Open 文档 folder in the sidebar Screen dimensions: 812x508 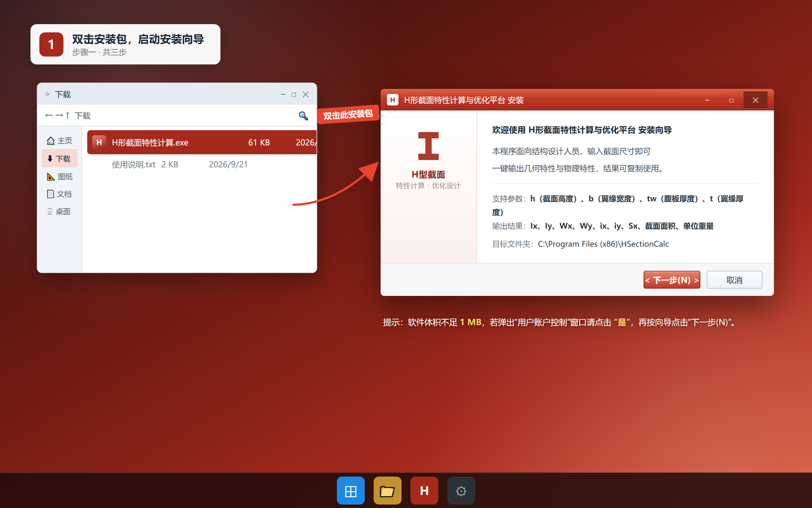click(60, 194)
